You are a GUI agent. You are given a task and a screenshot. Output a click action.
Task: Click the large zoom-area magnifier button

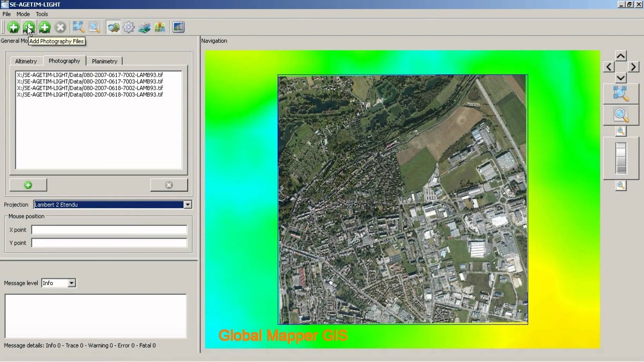pyautogui.click(x=621, y=115)
